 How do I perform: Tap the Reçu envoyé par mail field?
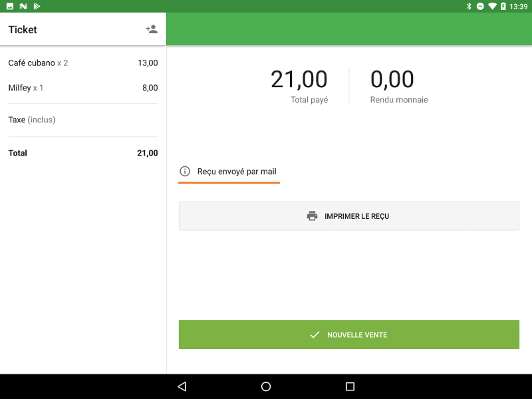[229, 172]
